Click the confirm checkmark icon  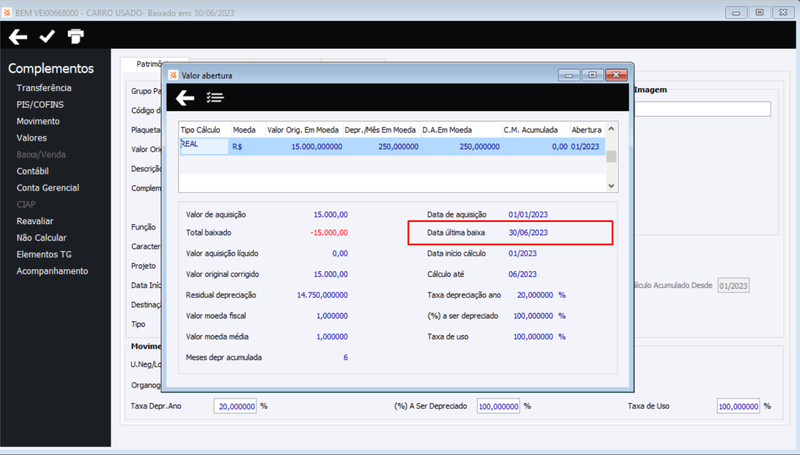point(47,36)
